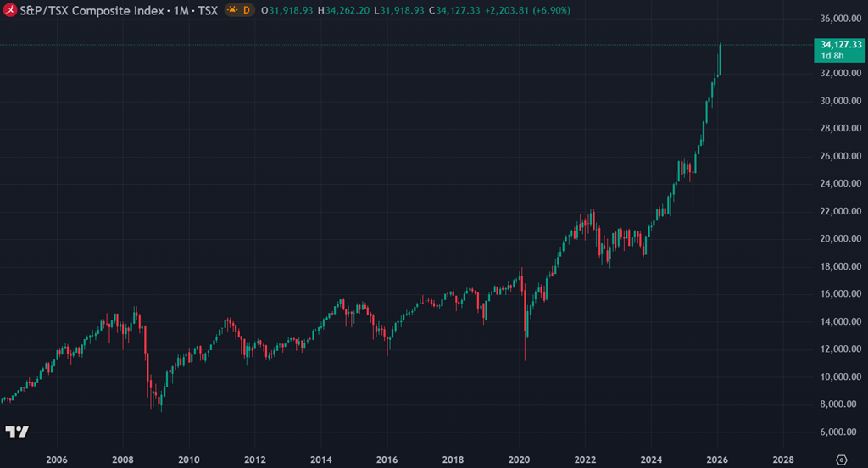Click the 2014 label on time axis
The width and height of the screenshot is (868, 468).
click(320, 459)
